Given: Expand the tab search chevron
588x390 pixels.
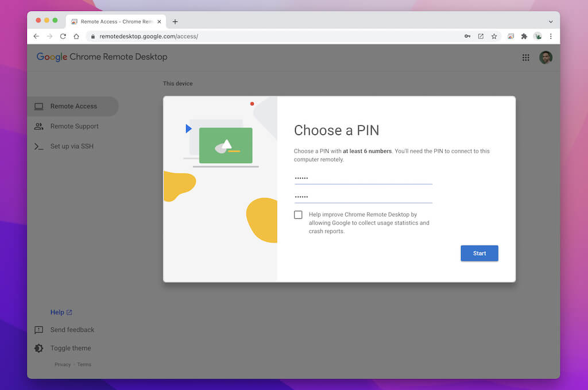Looking at the screenshot, I should coord(551,22).
